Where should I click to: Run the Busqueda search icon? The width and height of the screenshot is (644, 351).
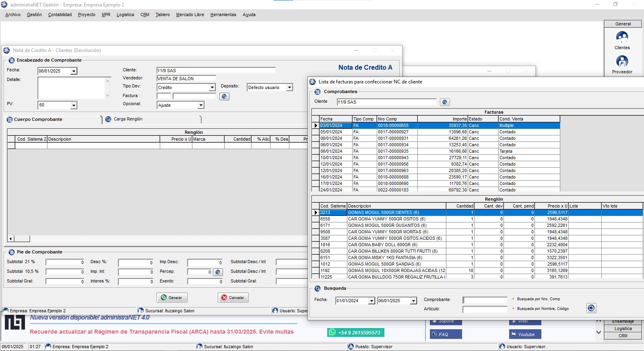pos(591,308)
